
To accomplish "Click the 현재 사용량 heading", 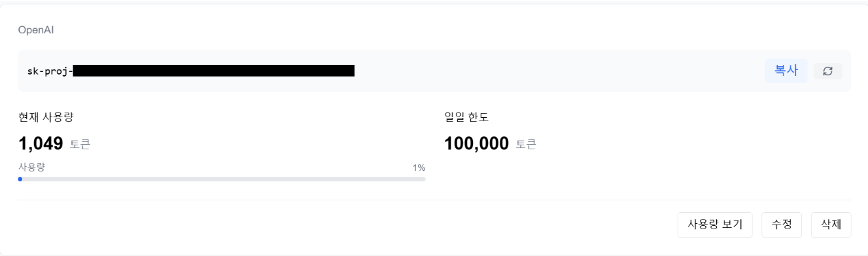I will (46, 117).
